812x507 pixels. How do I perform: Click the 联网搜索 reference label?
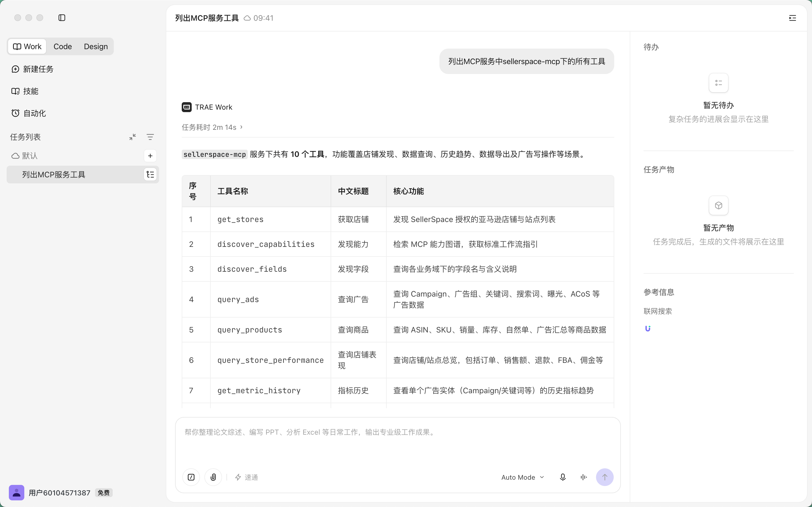point(658,311)
